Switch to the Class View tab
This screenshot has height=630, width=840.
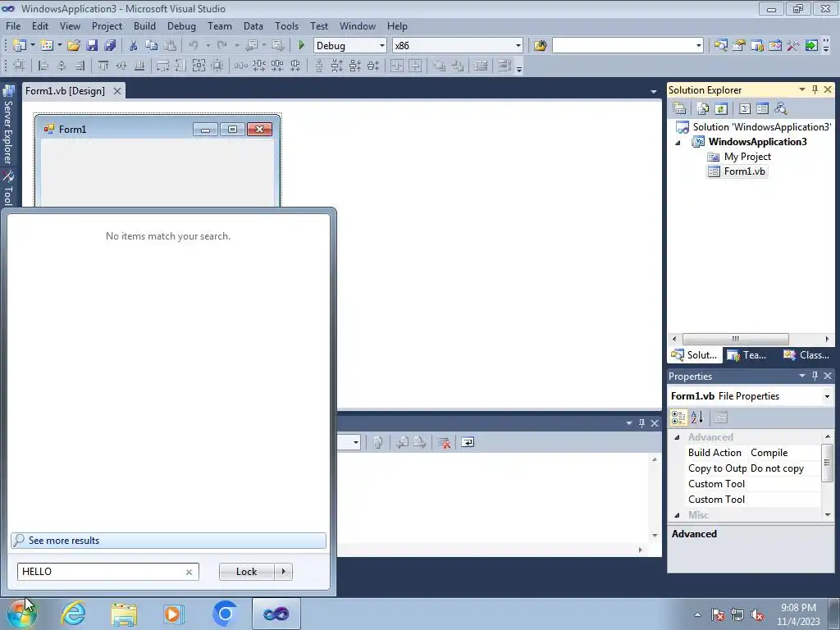tap(806, 355)
